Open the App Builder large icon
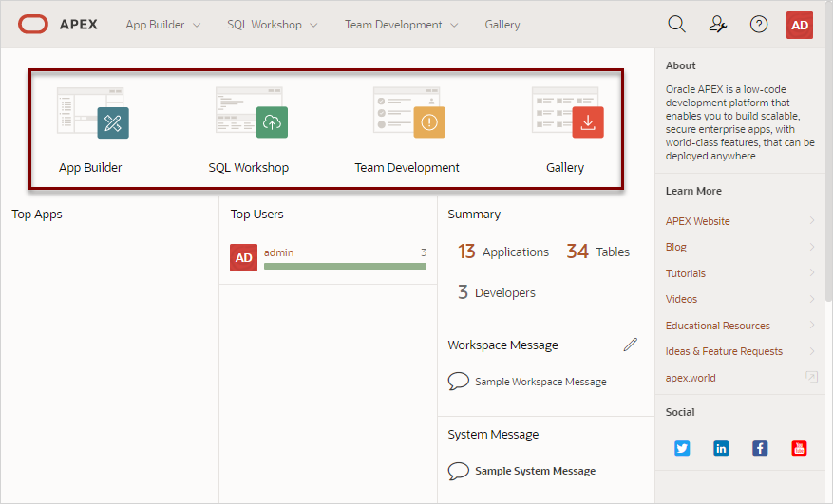 pos(93,113)
